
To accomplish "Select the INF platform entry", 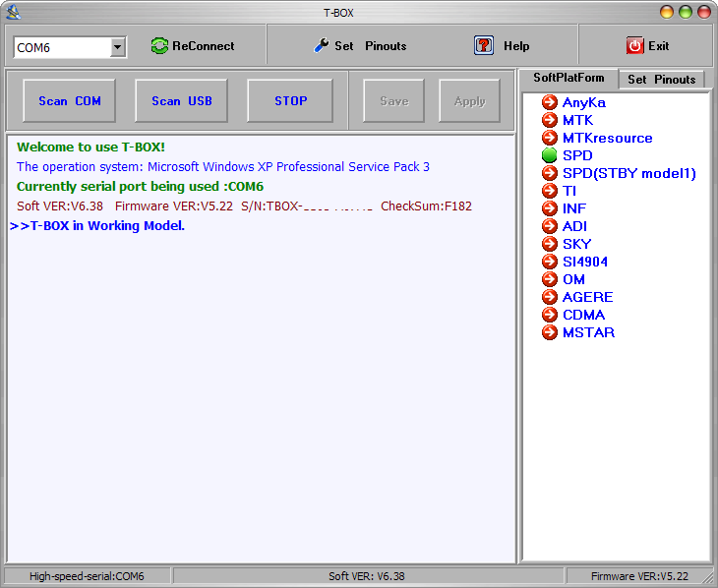I will pyautogui.click(x=574, y=208).
